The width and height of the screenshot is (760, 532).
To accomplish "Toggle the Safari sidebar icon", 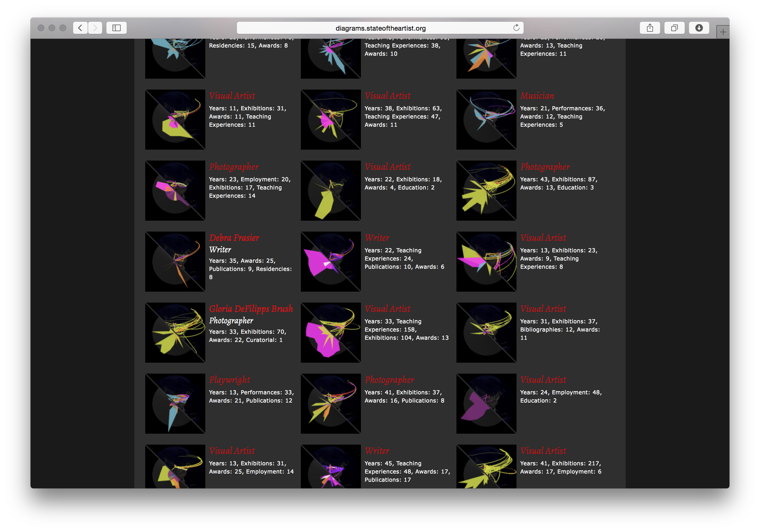I will (116, 28).
